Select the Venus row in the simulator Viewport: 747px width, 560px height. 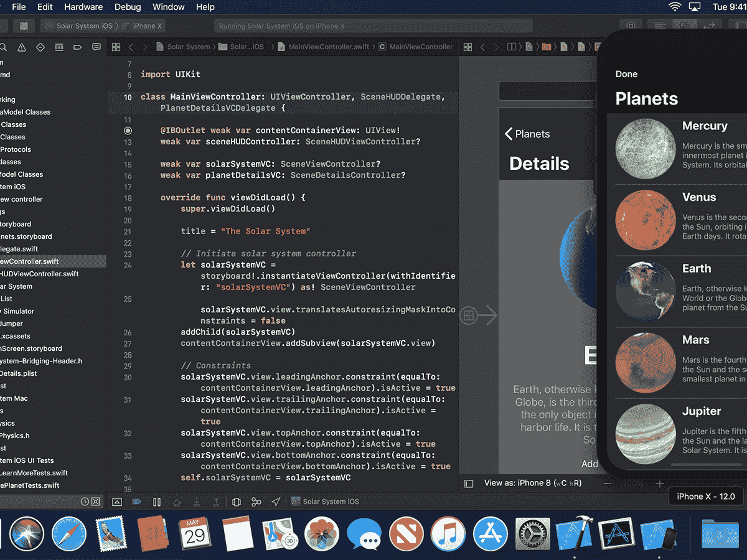pos(677,221)
